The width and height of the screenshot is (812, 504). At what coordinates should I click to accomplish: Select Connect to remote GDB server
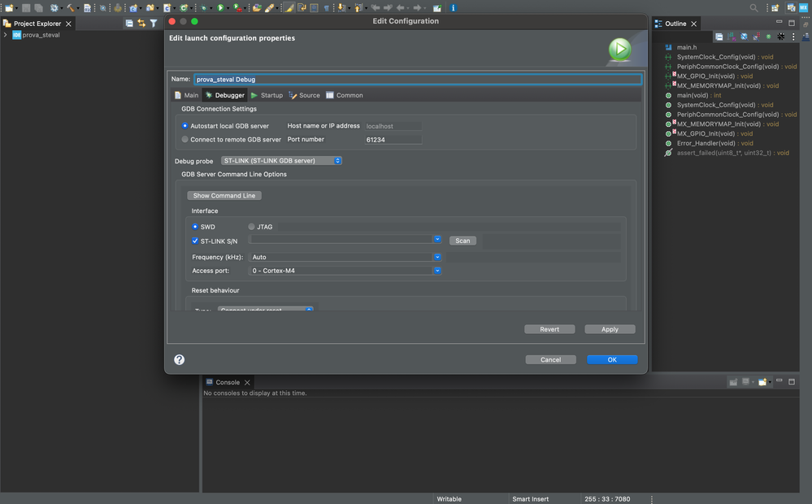click(x=185, y=139)
